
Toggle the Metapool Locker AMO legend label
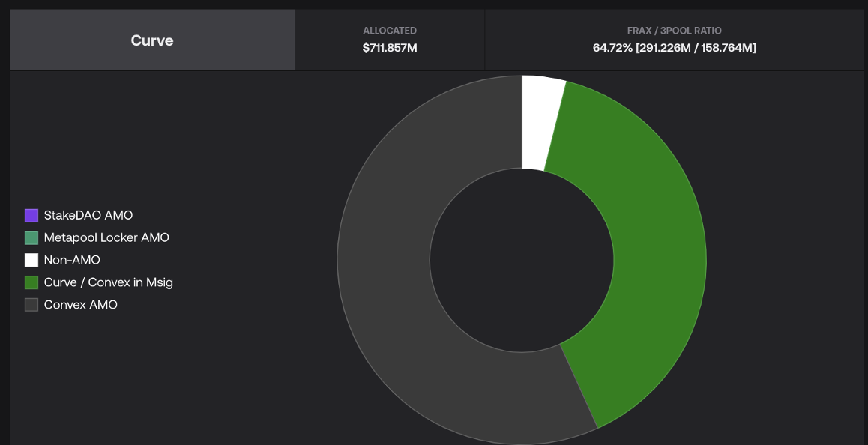106,238
